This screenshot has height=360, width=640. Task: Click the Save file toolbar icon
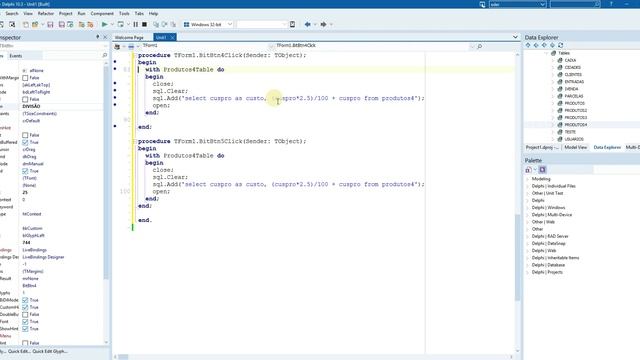(x=50, y=24)
